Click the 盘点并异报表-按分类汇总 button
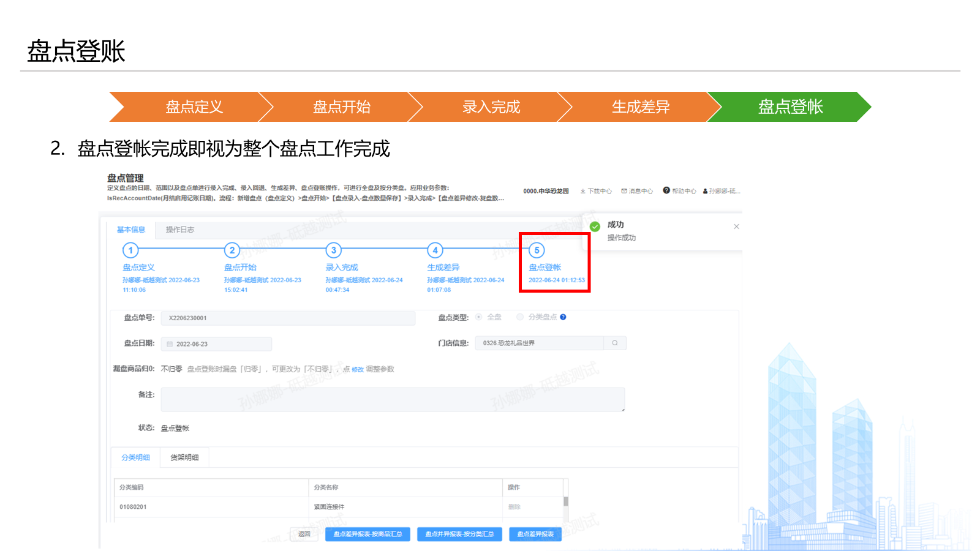This screenshot has height=551, width=980. click(x=459, y=534)
